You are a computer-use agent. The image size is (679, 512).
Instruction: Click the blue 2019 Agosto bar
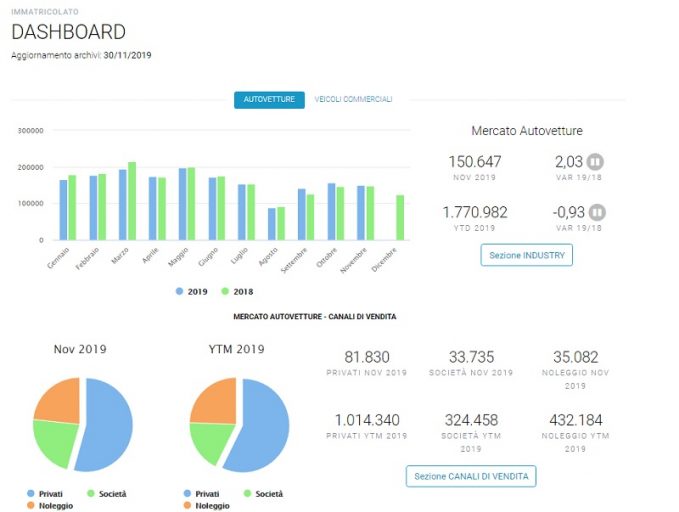272,224
